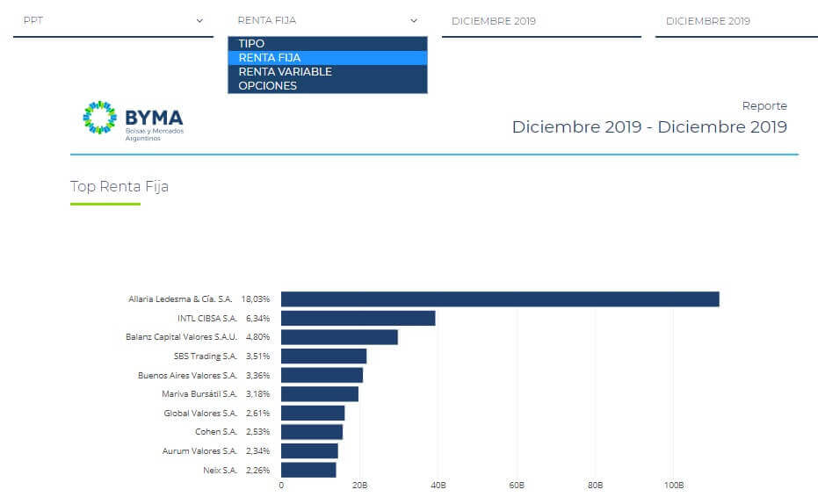The image size is (818, 504).
Task: Open the first DICIEMBRE 2019 date selector
Action: pos(541,21)
